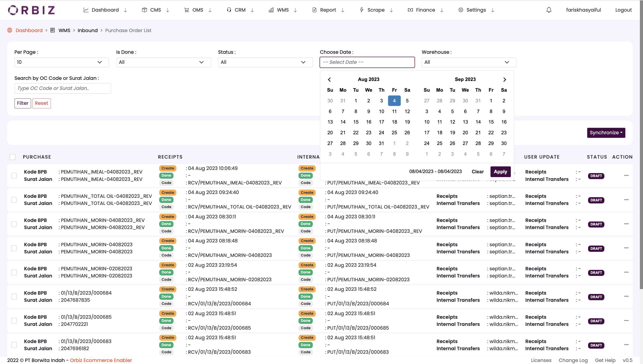
Task: Open the CRM menu
Action: tap(240, 10)
